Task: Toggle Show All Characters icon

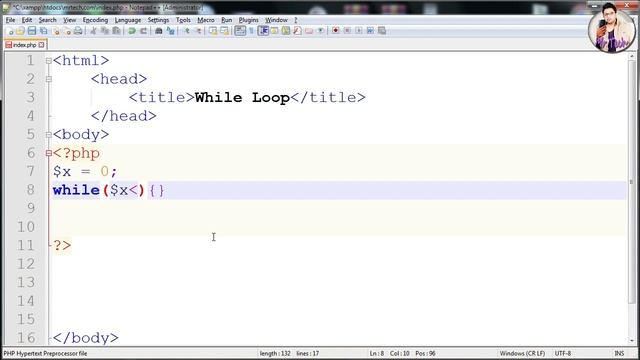Action: tap(251, 31)
